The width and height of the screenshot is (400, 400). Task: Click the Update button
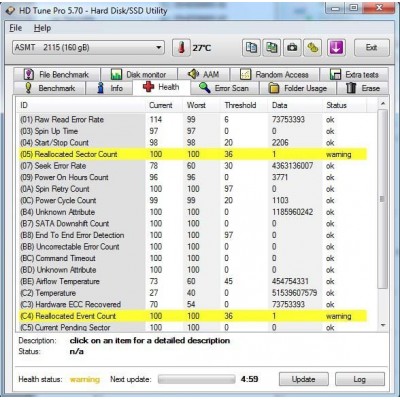point(303,379)
